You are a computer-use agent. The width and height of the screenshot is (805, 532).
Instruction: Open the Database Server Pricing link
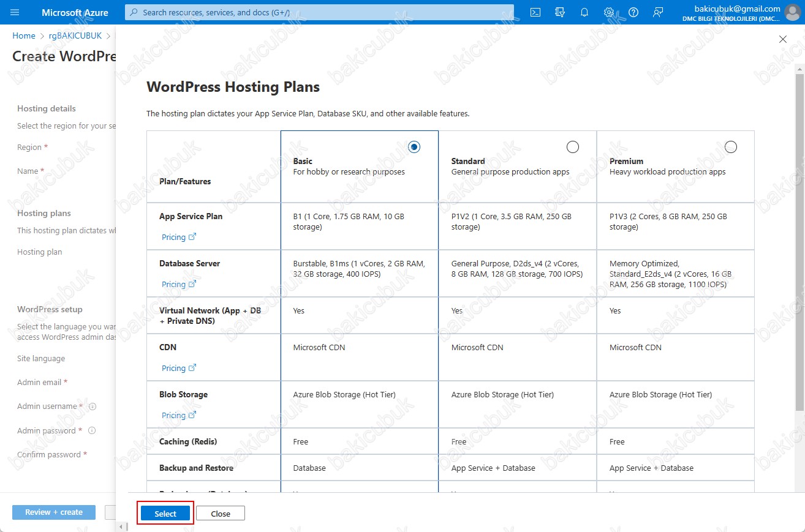178,284
